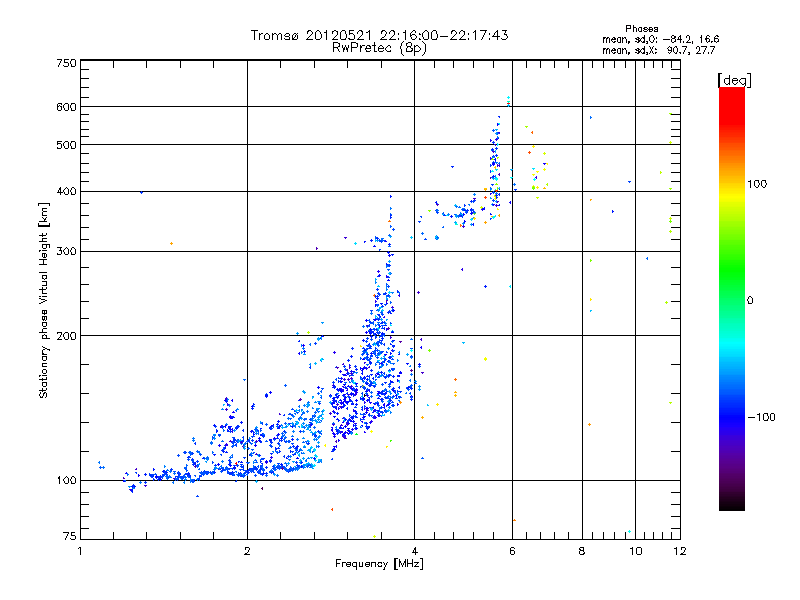800x600 pixels.
Task: Click y-axis tick label '400'
Action: pos(67,192)
